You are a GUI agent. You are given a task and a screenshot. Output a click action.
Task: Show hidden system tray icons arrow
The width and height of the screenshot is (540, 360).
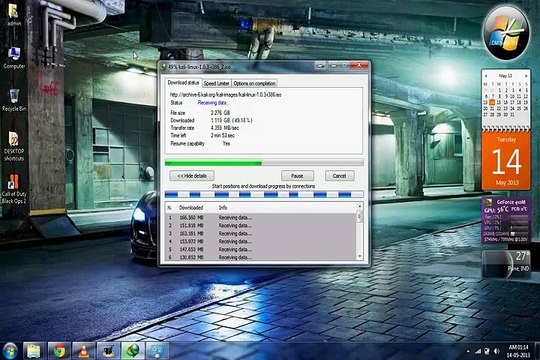(468, 352)
